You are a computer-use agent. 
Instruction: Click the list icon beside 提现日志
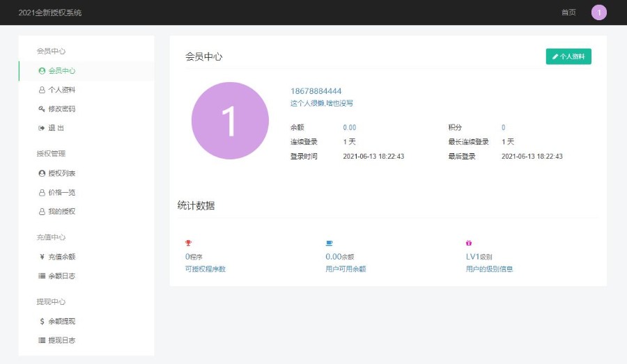click(42, 340)
